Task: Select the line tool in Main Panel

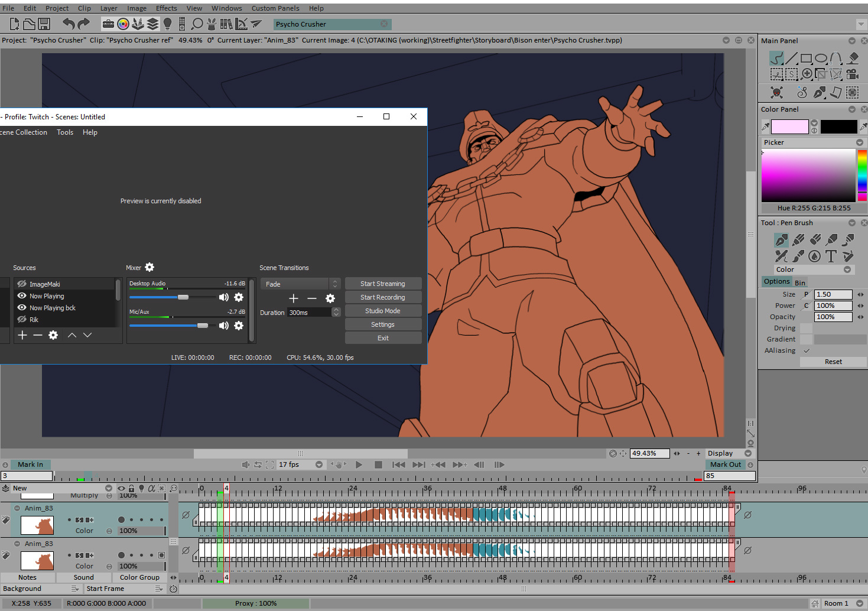Action: [x=792, y=58]
